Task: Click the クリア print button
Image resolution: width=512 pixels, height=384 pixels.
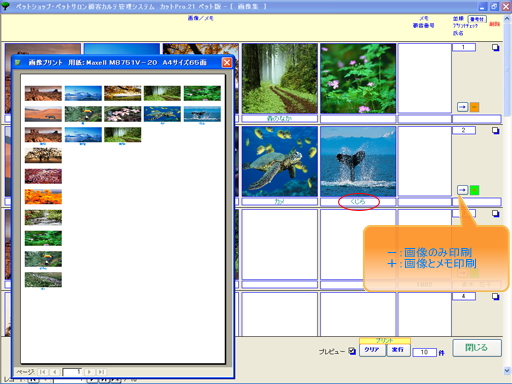Action: point(372,350)
